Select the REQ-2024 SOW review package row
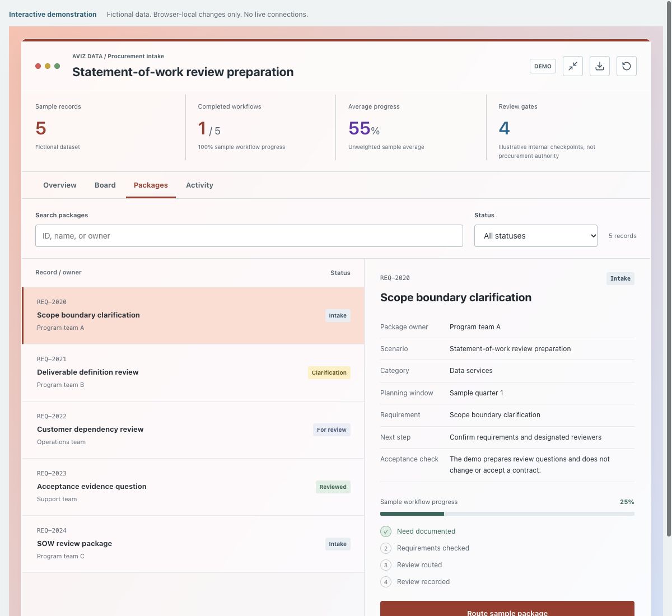The image size is (672, 616). pyautogui.click(x=193, y=544)
